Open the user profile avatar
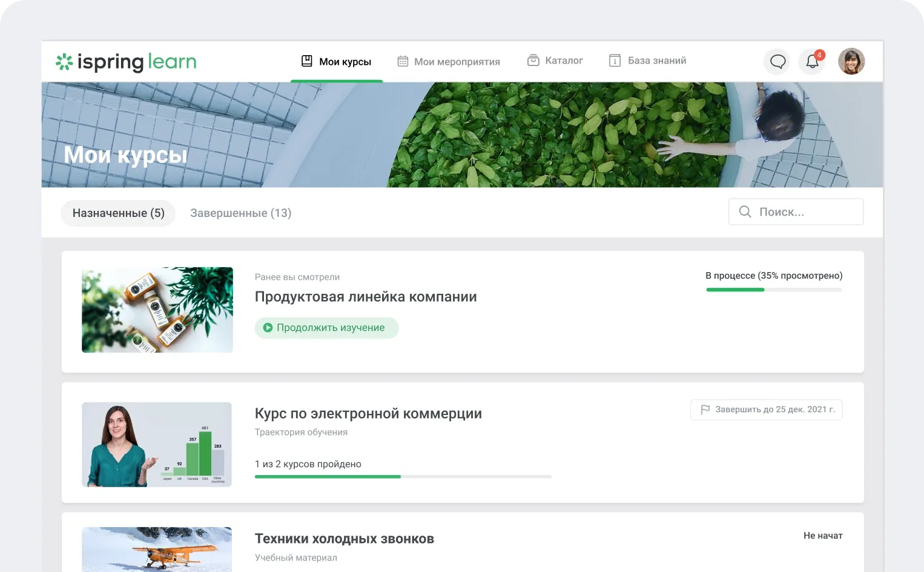 pyautogui.click(x=851, y=61)
